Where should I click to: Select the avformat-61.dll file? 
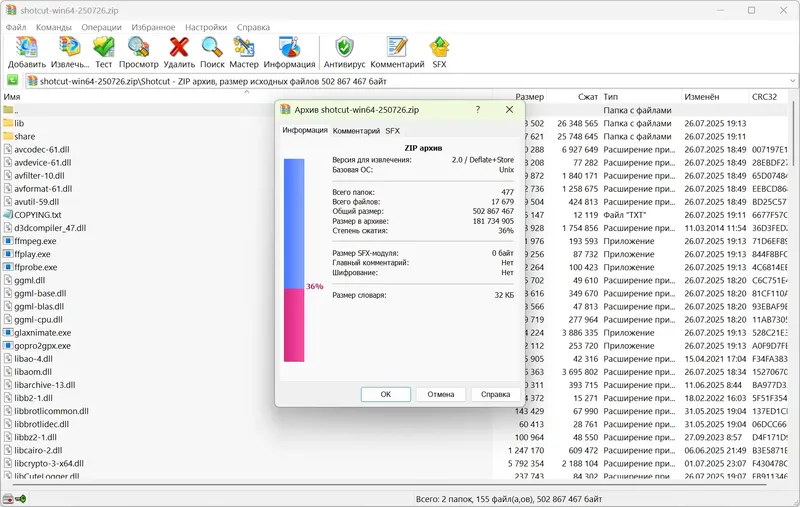(x=43, y=189)
